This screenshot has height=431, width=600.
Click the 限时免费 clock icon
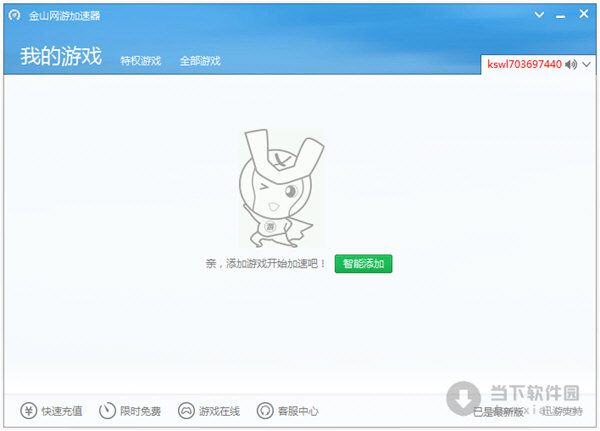(107, 411)
